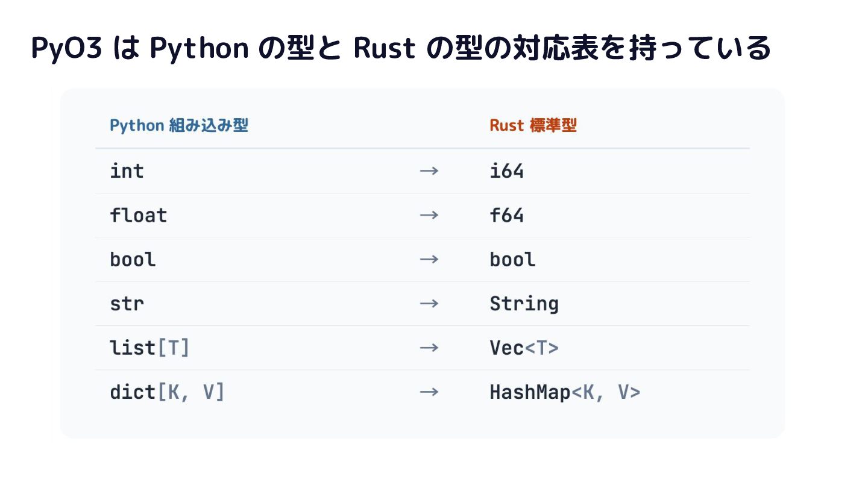Select the int Python type cell
Viewport: 868px width, 488px height.
(x=127, y=171)
